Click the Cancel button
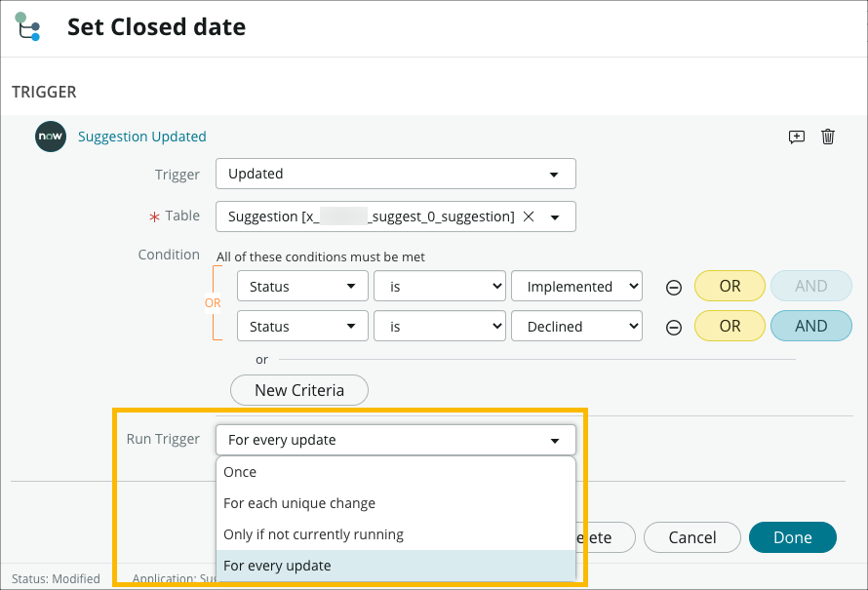This screenshot has height=590, width=868. coord(691,536)
